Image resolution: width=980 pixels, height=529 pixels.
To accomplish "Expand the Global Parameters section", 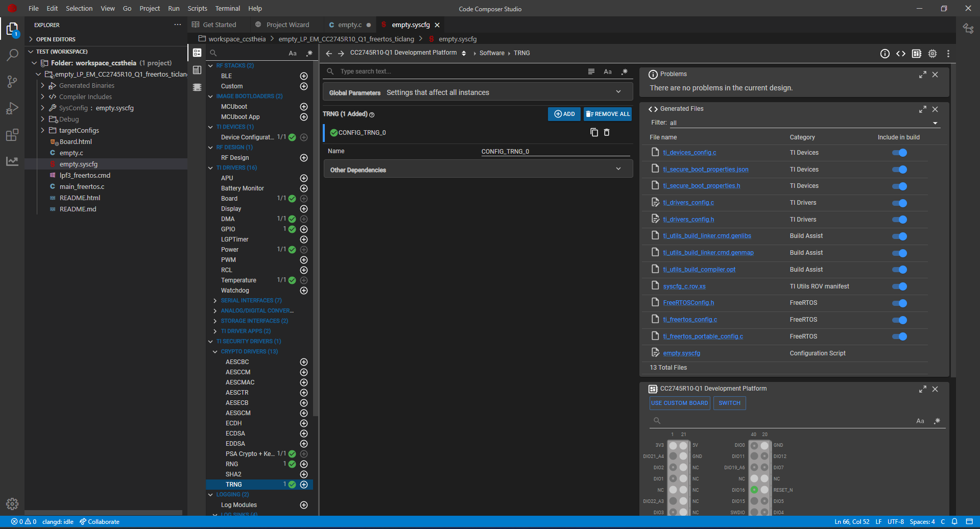I will pos(618,92).
